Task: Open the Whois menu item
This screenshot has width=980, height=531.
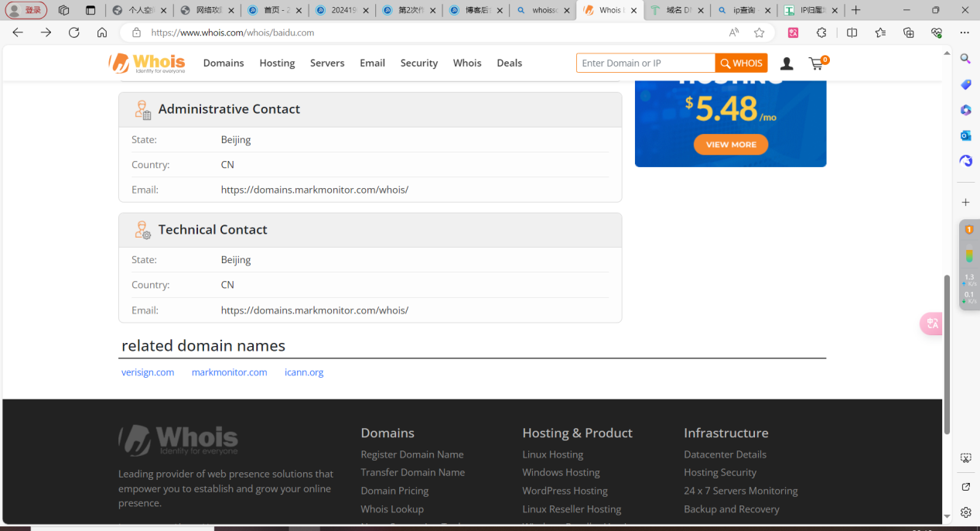Action: 467,63
